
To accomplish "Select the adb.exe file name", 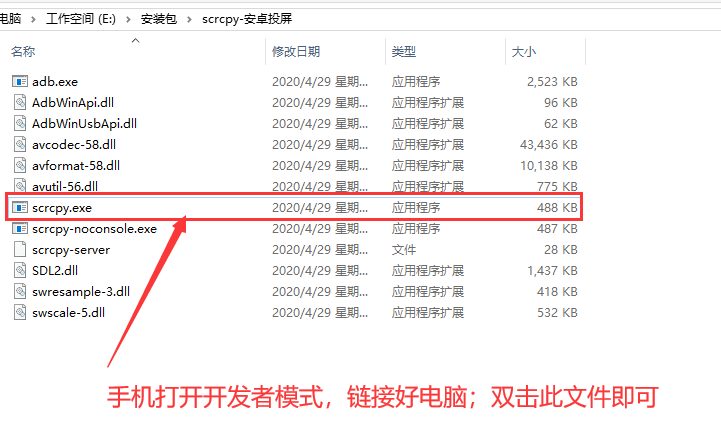I will [x=55, y=82].
